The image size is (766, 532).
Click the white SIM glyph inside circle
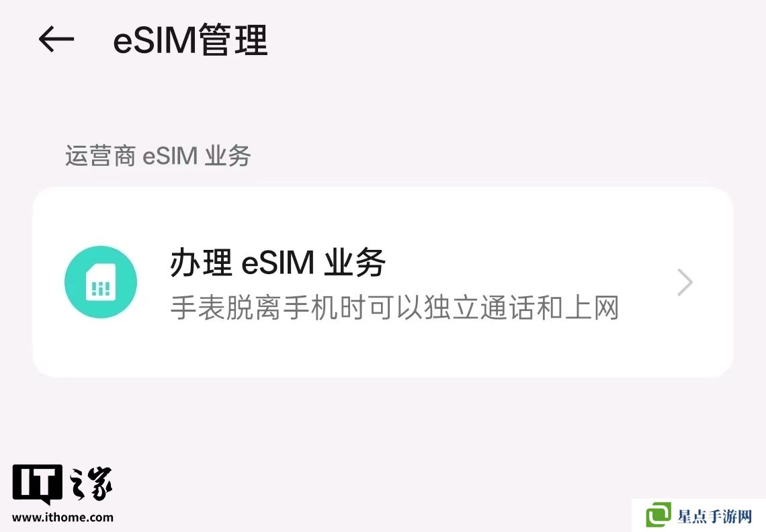pyautogui.click(x=101, y=282)
